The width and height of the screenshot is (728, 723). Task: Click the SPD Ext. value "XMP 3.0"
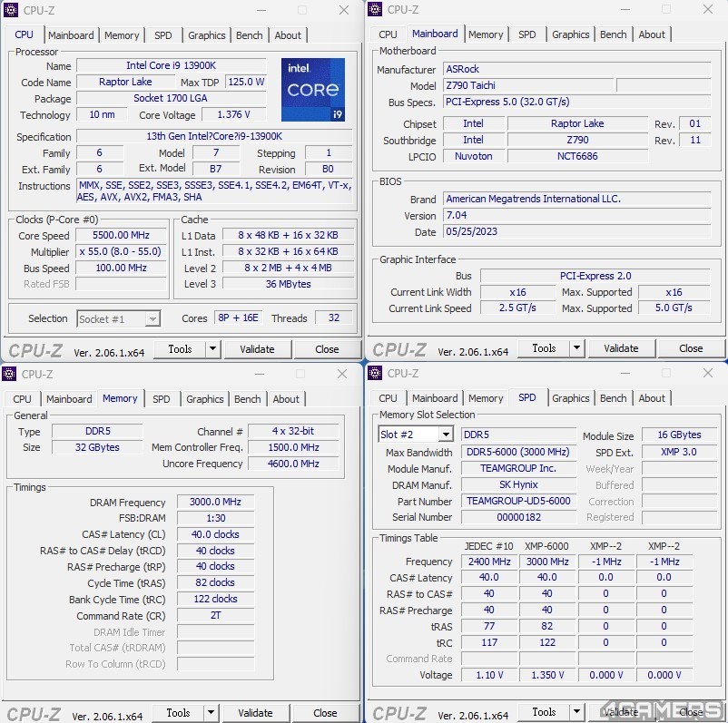pos(679,452)
